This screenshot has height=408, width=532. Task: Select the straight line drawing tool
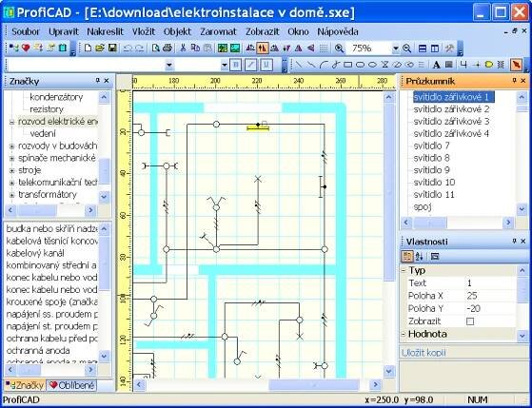tap(299, 65)
